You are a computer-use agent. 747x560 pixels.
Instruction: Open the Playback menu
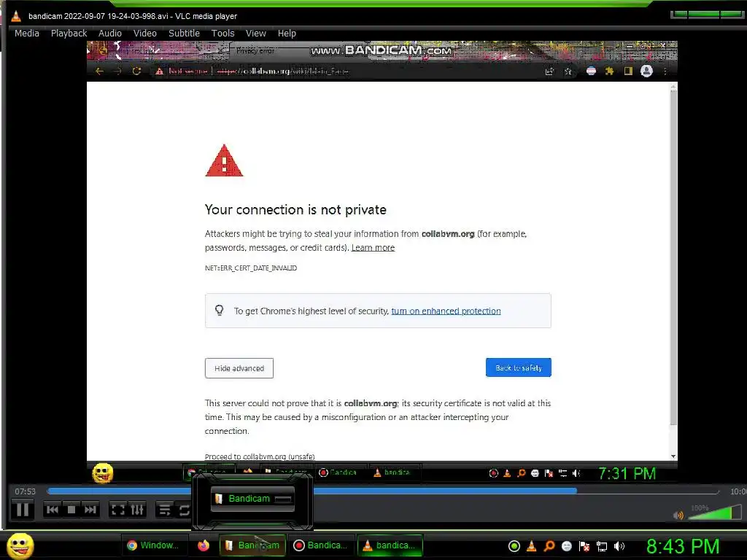69,34
